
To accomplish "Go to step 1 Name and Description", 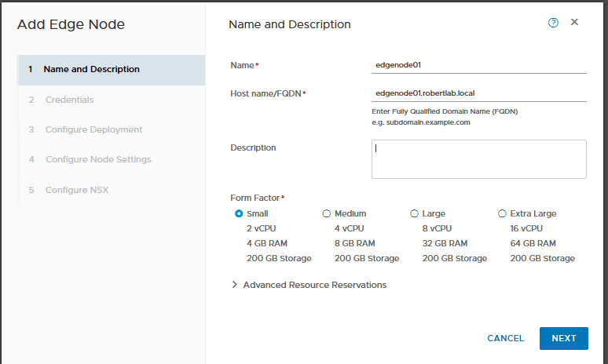I will click(91, 69).
